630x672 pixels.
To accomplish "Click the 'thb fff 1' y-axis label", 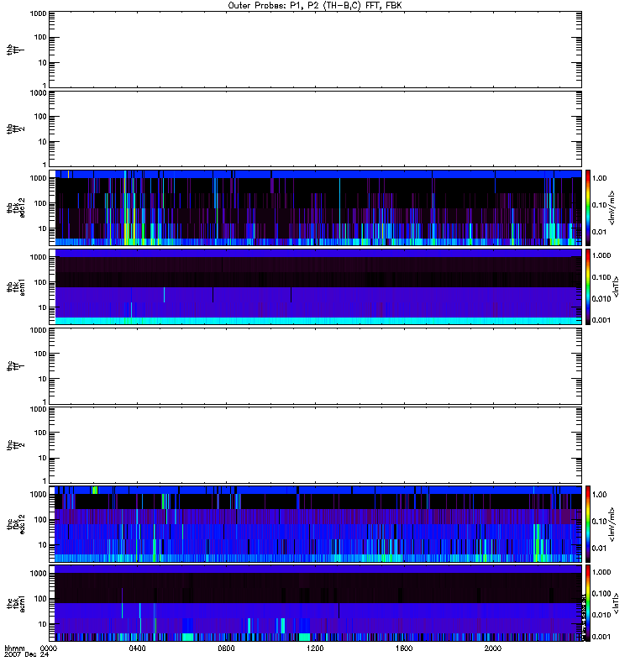I will pos(16,50).
